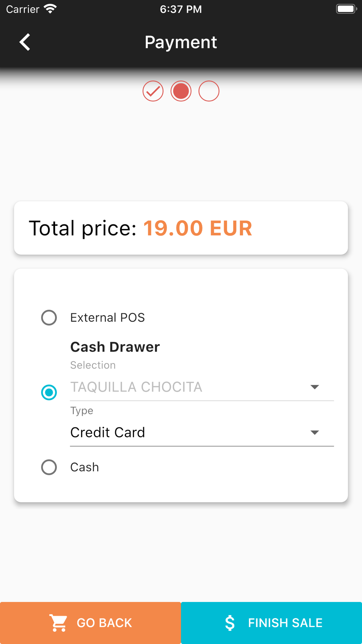Tap the FINISH SALE button
Viewport: 362px width, 644px height.
(x=271, y=623)
